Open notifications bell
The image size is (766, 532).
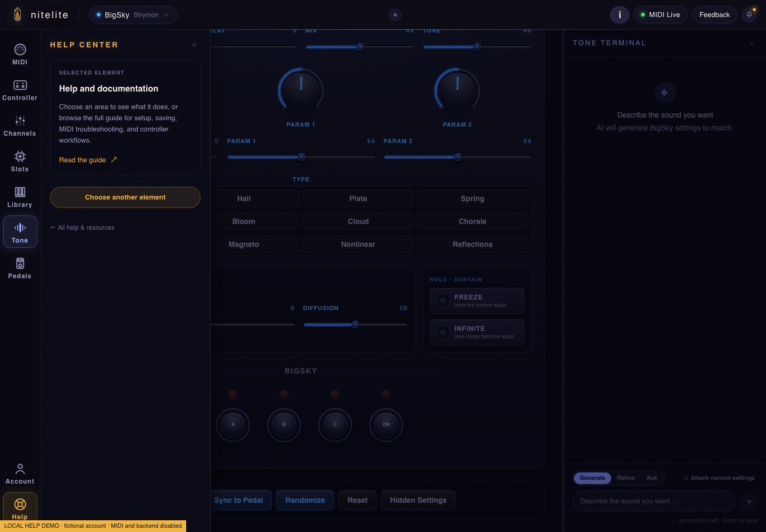click(x=750, y=15)
